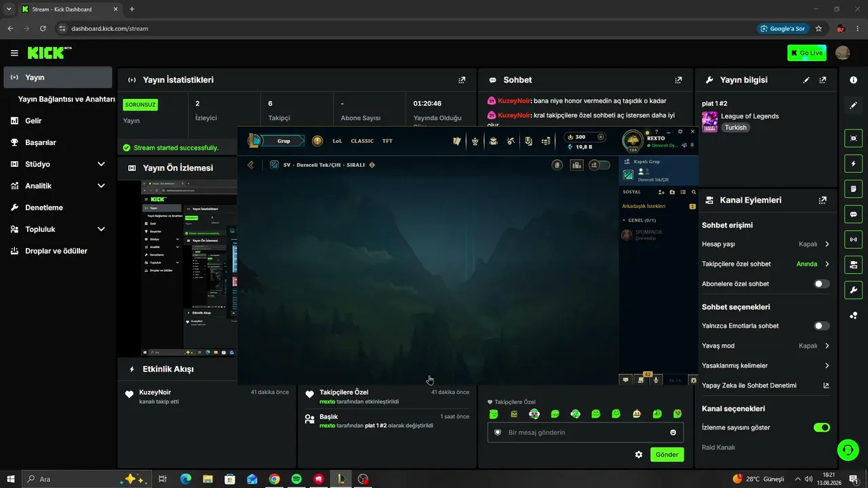Open the Windows Start menu
The width and height of the screenshot is (868, 488).
[x=10, y=479]
